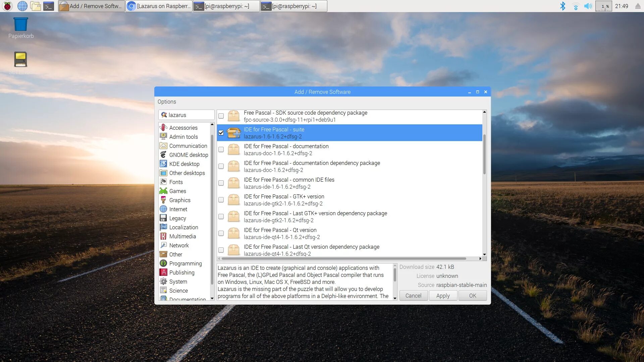This screenshot has height=362, width=644.
Task: Click the Apply button
Action: tap(443, 295)
